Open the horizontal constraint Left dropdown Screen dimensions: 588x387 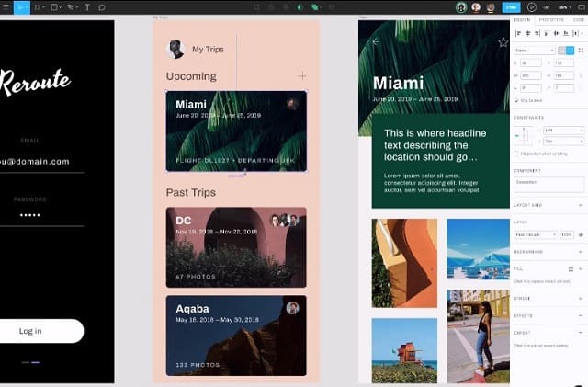(x=563, y=131)
